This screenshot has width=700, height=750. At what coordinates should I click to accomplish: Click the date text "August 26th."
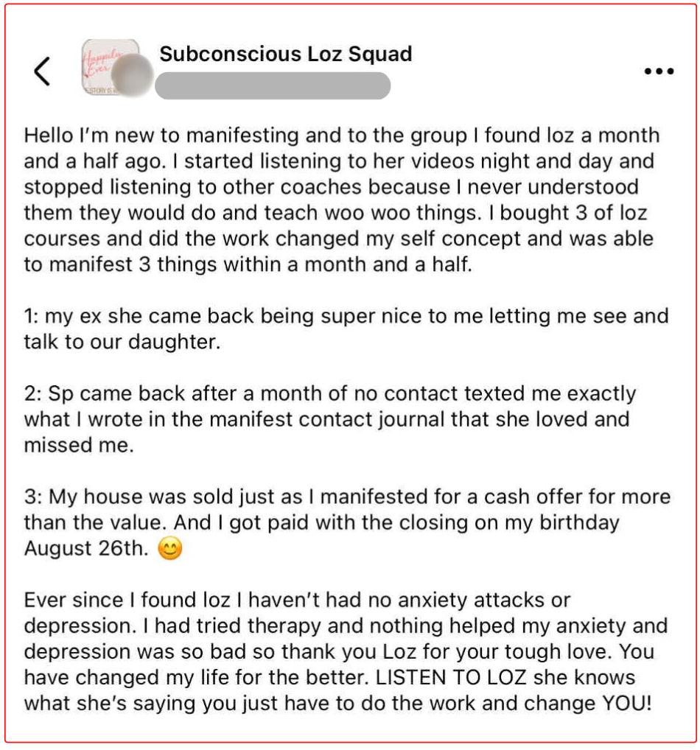[87, 548]
